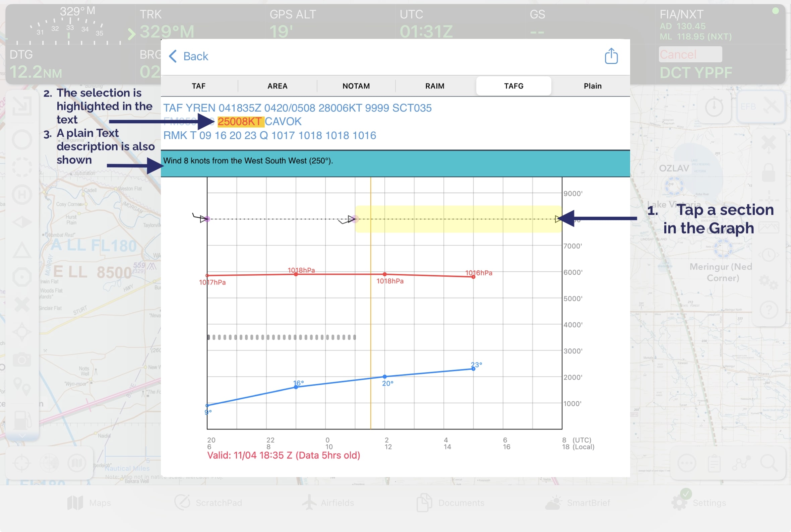Open the SmartBrief weather icon

tap(553, 503)
